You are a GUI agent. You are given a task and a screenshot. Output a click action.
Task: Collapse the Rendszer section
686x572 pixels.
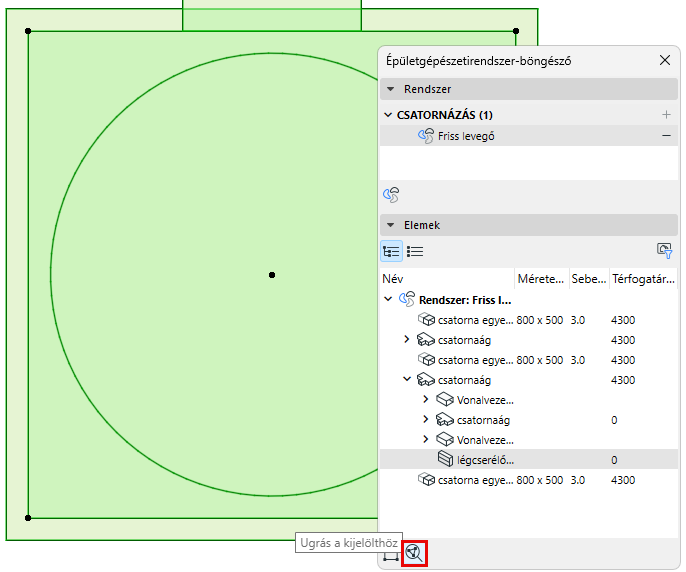coord(391,89)
